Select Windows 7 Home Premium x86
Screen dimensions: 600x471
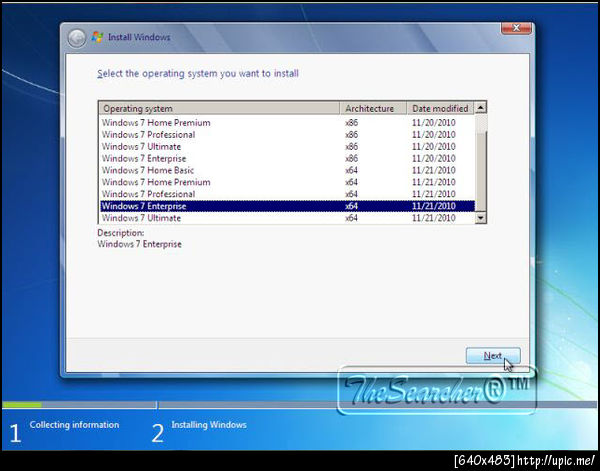[x=287, y=123]
